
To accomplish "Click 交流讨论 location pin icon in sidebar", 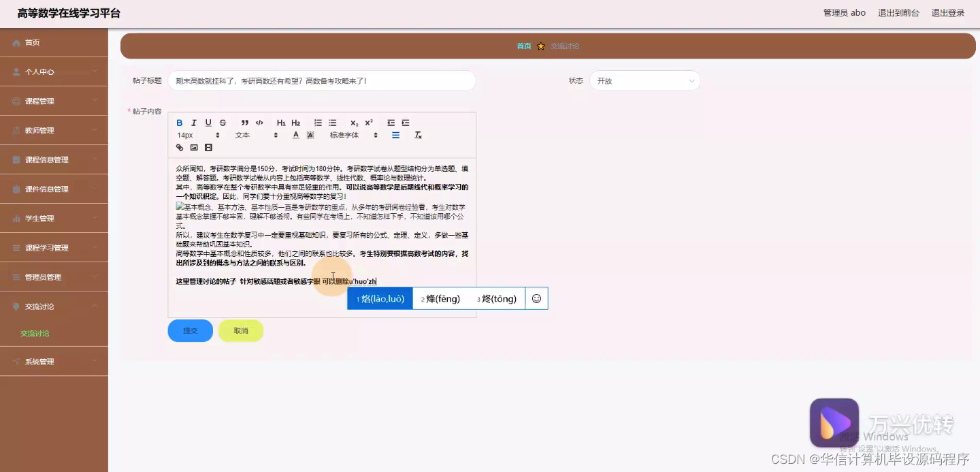I will click(16, 306).
